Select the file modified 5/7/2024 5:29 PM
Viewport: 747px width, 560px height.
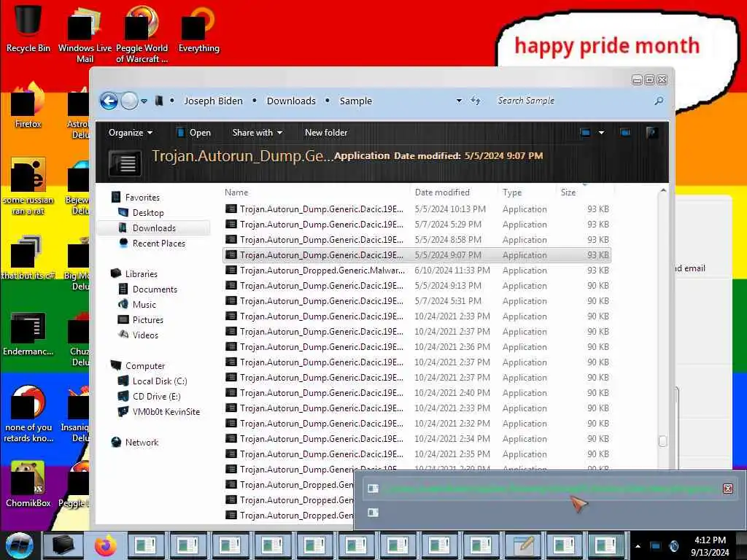pos(417,225)
